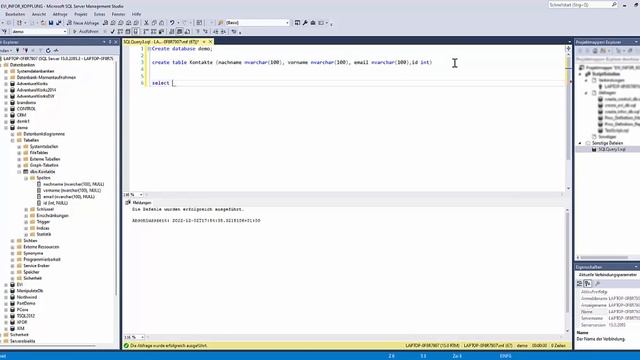Click the Schnellstart quick launch search box
The width and height of the screenshot is (640, 360).
583,4
